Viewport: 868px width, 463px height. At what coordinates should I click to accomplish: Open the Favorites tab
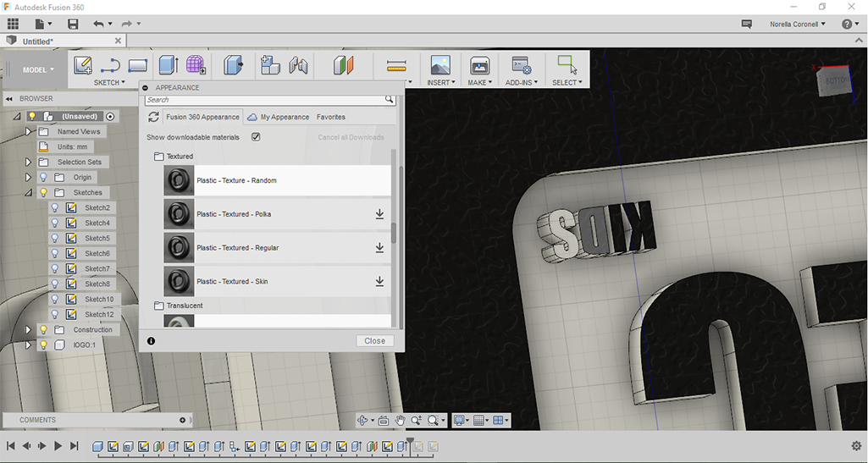[331, 117]
